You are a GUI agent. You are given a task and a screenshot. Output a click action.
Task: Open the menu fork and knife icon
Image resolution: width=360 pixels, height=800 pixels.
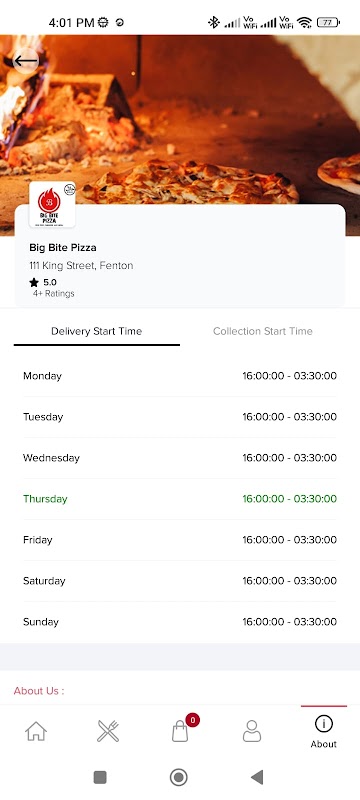(108, 731)
